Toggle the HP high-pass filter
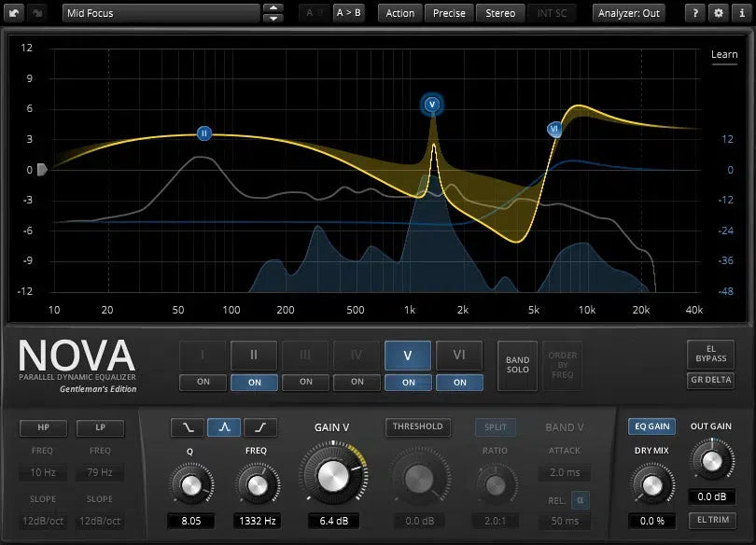The image size is (756, 545). coord(45,427)
